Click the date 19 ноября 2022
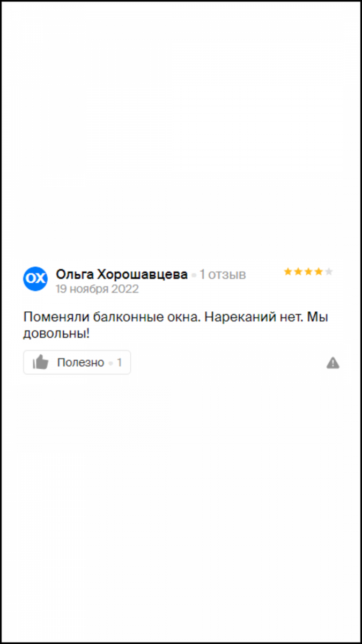This screenshot has width=362, height=644. (x=97, y=289)
